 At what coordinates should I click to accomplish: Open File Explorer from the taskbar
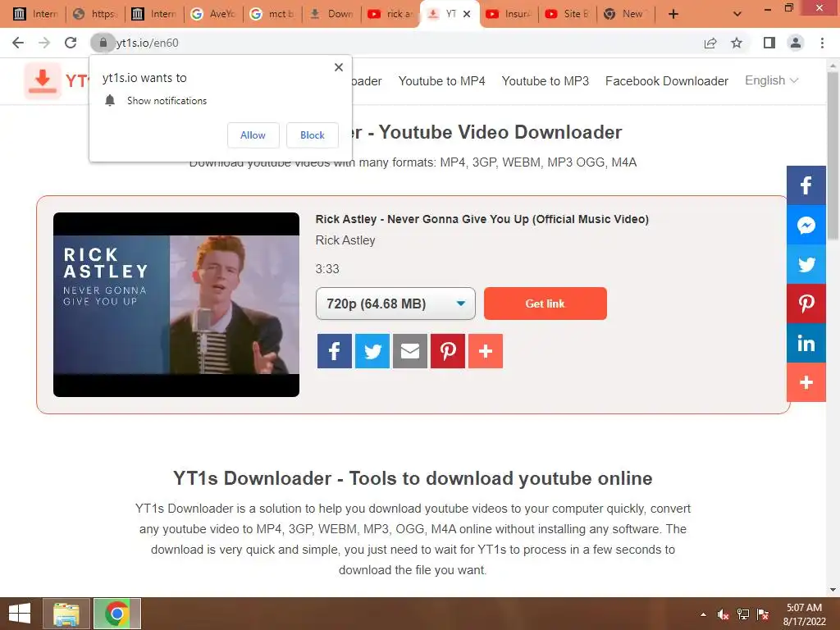tap(66, 614)
